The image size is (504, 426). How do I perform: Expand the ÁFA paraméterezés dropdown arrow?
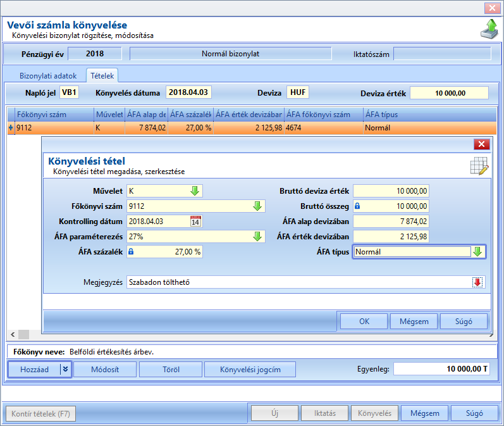click(257, 237)
